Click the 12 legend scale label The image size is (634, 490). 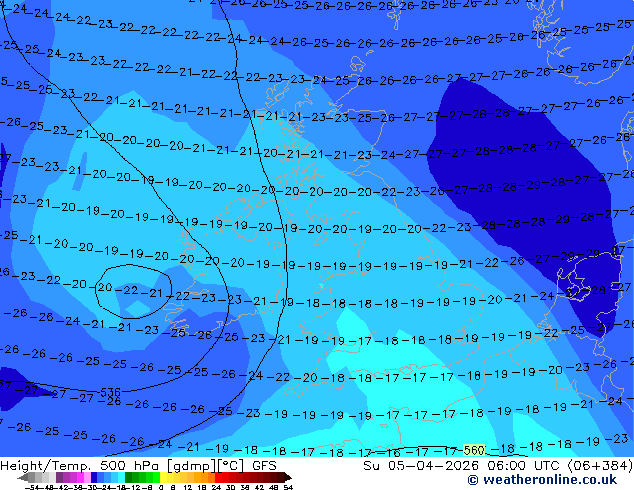click(x=188, y=488)
